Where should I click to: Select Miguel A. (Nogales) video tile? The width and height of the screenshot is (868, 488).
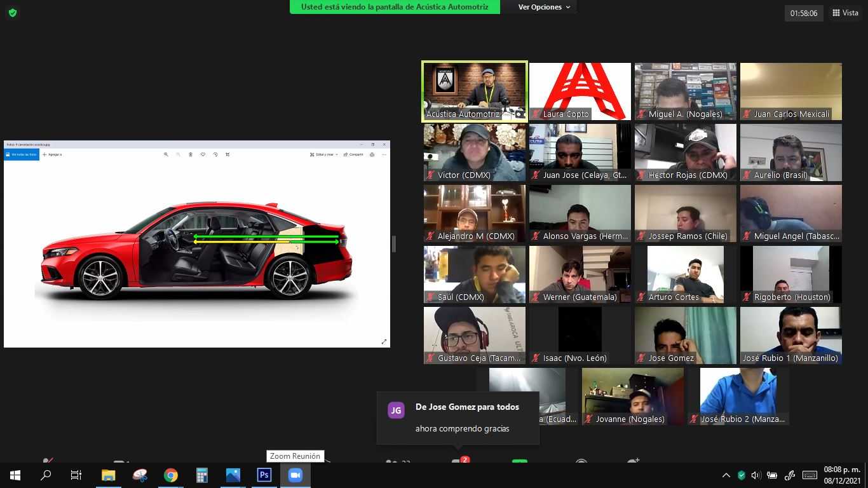(686, 91)
